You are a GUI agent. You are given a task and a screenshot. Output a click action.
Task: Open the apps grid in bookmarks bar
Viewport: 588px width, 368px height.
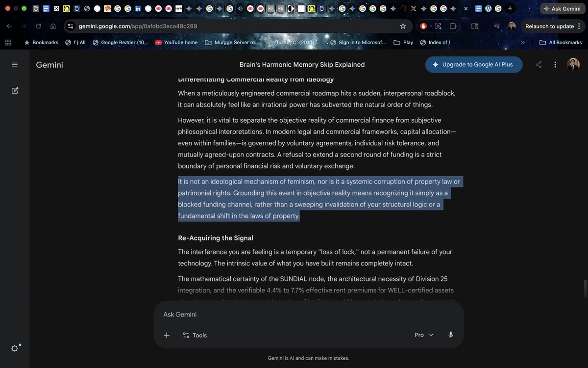pyautogui.click(x=8, y=43)
